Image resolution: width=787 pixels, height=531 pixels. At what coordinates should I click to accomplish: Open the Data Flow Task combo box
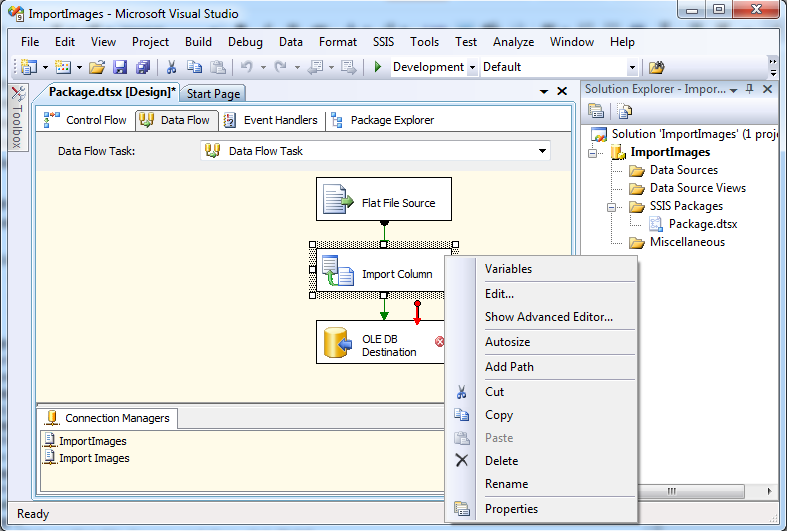[x=375, y=151]
